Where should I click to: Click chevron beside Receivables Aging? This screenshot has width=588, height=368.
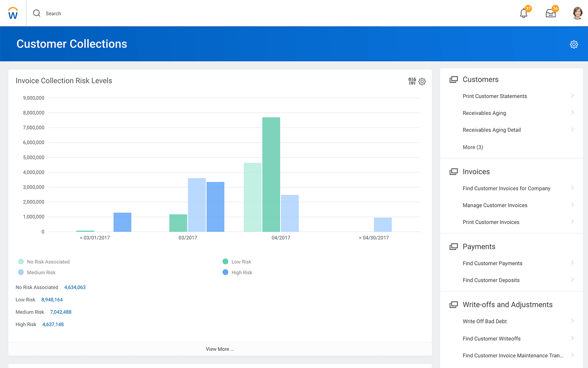pos(572,113)
